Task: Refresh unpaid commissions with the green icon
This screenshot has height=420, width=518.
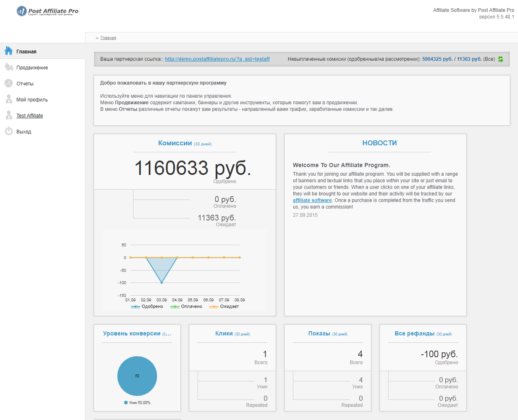Action: [500, 59]
